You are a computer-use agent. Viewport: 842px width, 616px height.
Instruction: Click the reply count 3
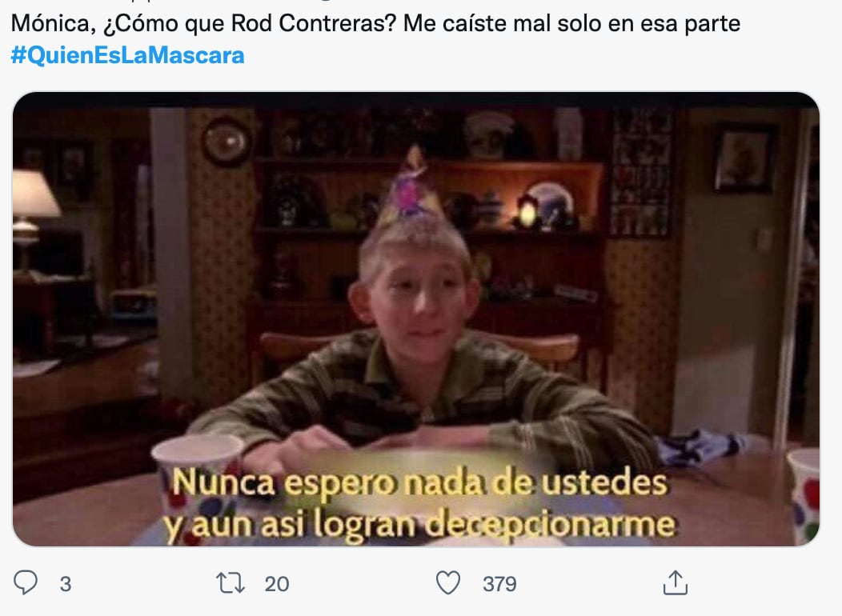click(x=66, y=584)
